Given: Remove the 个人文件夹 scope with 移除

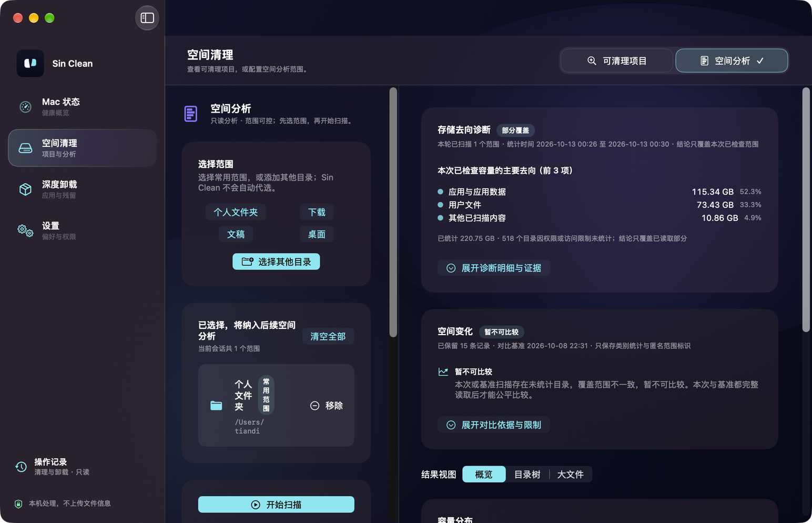Looking at the screenshot, I should coord(327,406).
